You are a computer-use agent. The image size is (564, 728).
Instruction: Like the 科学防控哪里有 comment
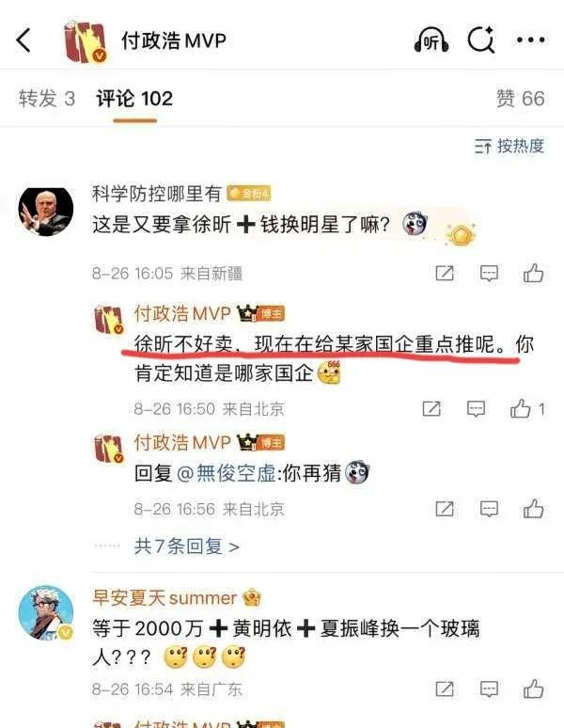pos(533,273)
